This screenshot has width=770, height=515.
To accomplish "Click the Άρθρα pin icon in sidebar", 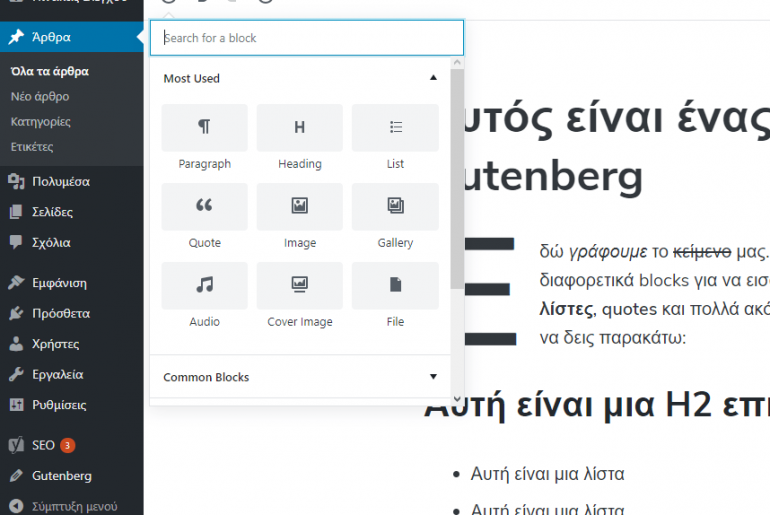I will point(16,37).
